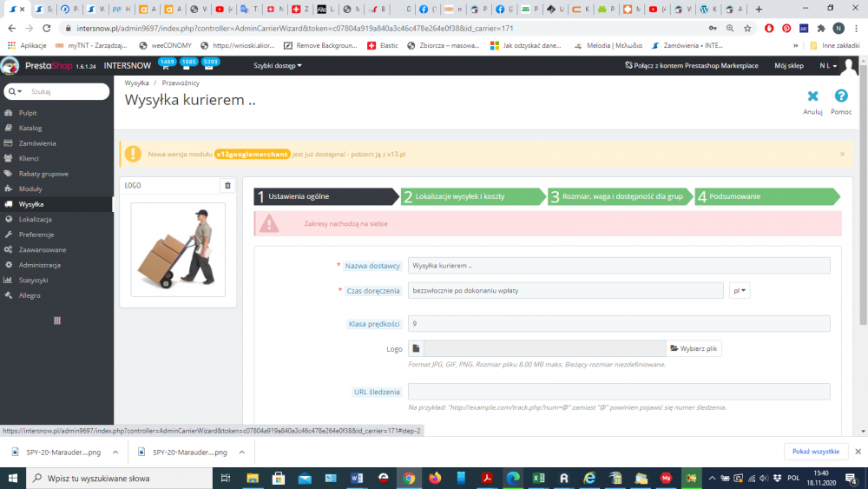The width and height of the screenshot is (868, 489).
Task: Delete the carrier logo with trash icon
Action: (227, 186)
